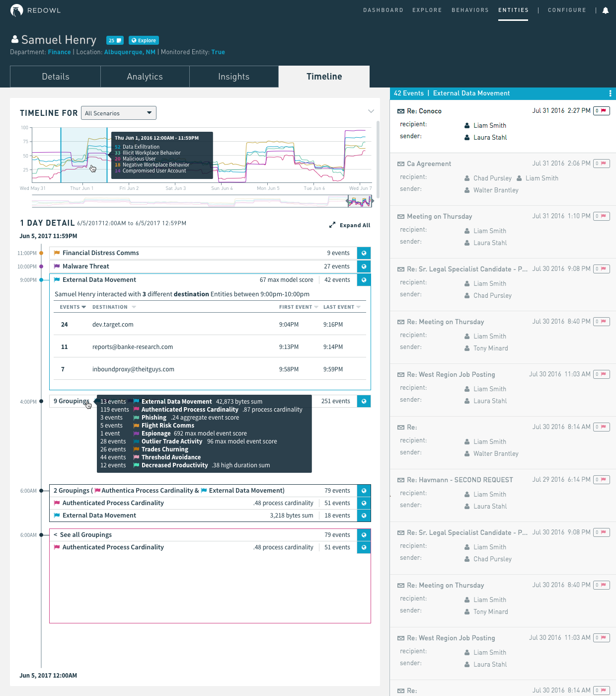Open the notifications bell icon
The height and width of the screenshot is (696, 616).
pyautogui.click(x=606, y=10)
